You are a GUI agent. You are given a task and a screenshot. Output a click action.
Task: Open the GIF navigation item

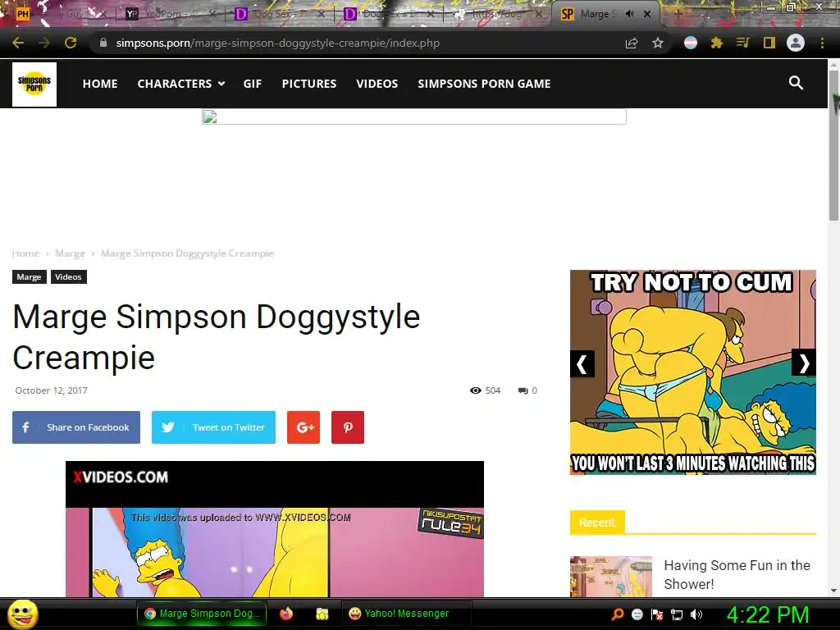[253, 84]
